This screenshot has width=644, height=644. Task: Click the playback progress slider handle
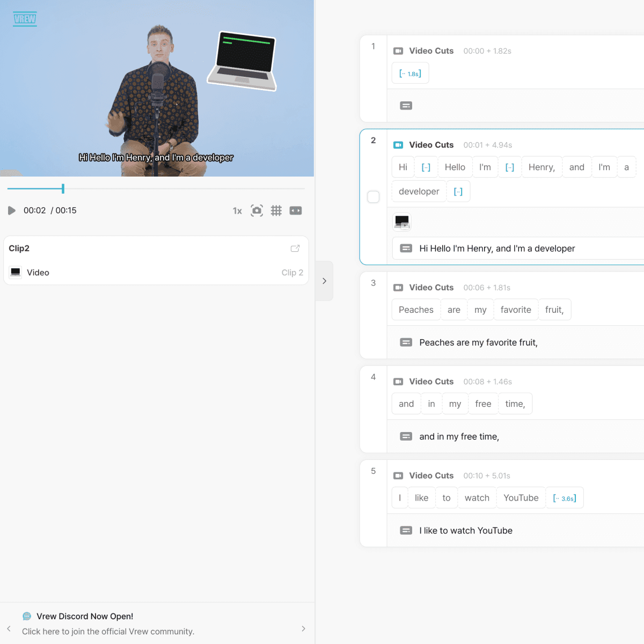(x=63, y=188)
